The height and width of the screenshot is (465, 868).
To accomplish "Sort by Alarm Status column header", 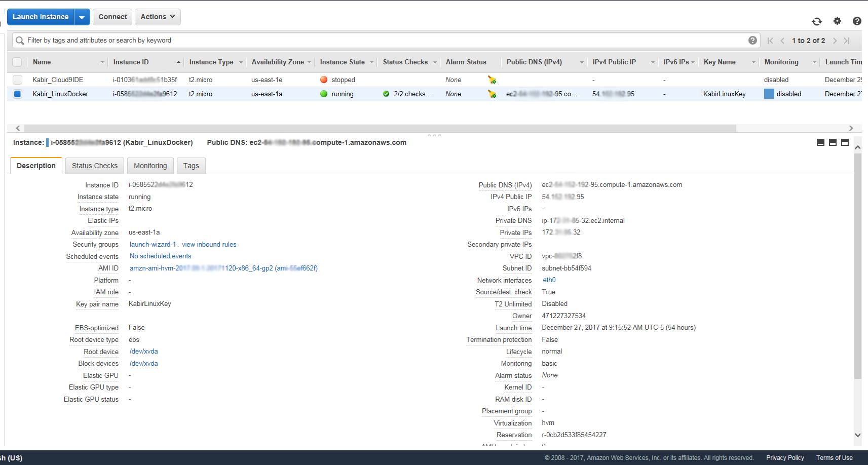I will pos(466,62).
